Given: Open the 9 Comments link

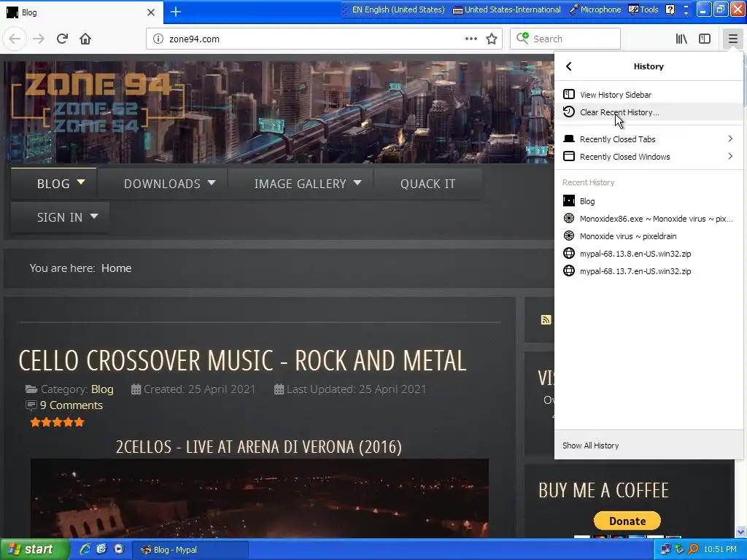Looking at the screenshot, I should tap(71, 405).
